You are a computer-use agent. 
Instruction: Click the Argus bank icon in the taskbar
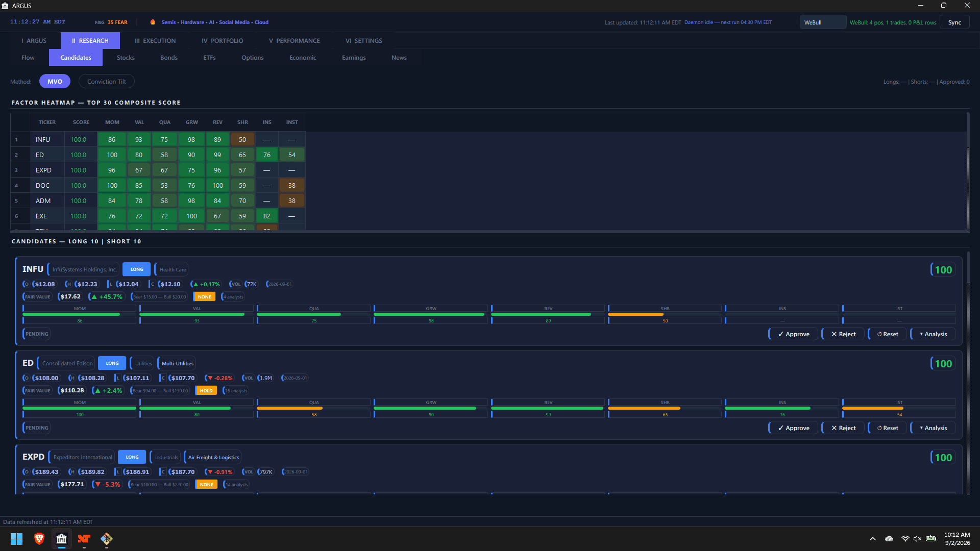62,539
